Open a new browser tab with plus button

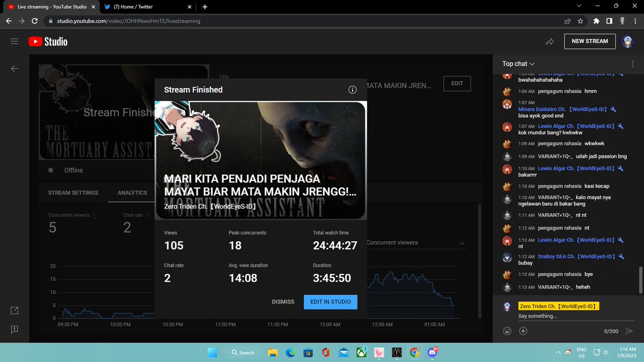[x=205, y=6]
